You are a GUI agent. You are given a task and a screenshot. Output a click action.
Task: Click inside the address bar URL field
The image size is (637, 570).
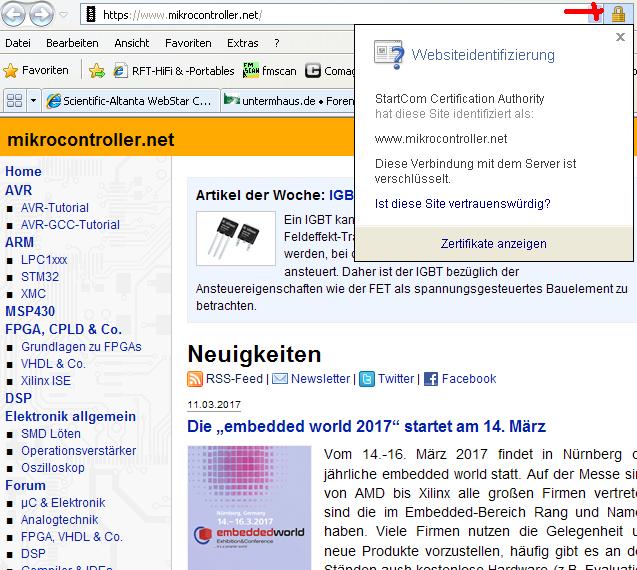(300, 15)
